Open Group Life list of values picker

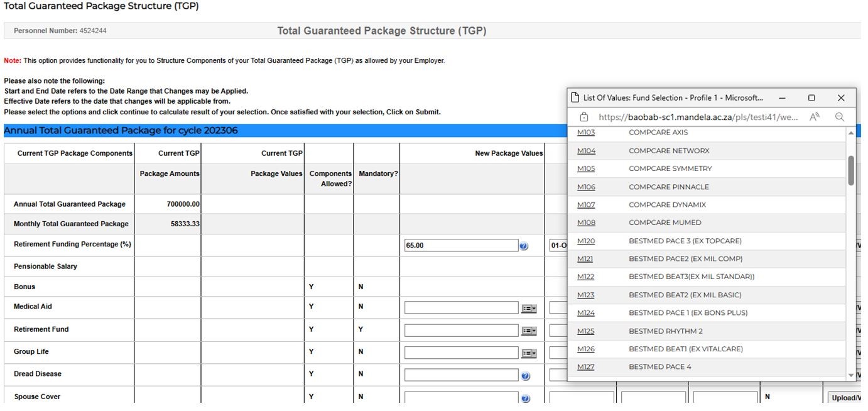coord(529,353)
